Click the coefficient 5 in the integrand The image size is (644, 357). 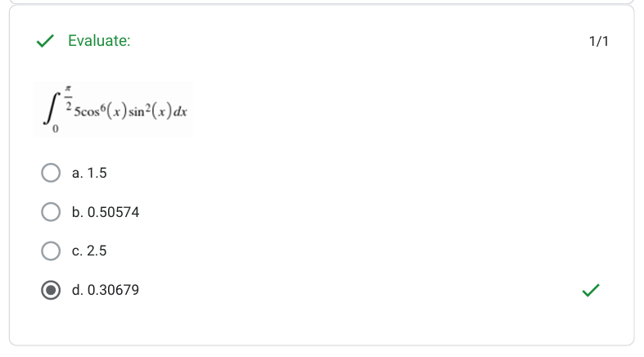(76, 111)
